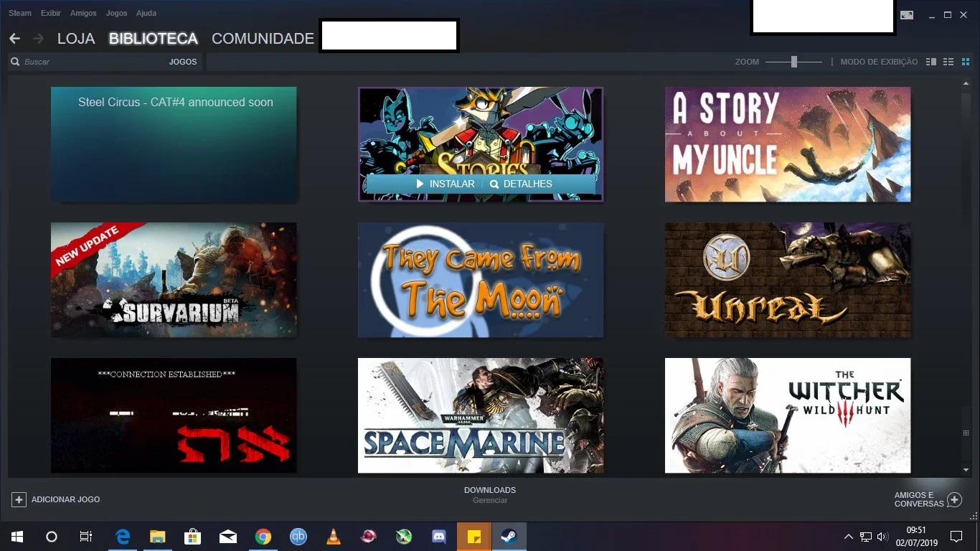
Task: Open the Jogos menu
Action: 116,13
